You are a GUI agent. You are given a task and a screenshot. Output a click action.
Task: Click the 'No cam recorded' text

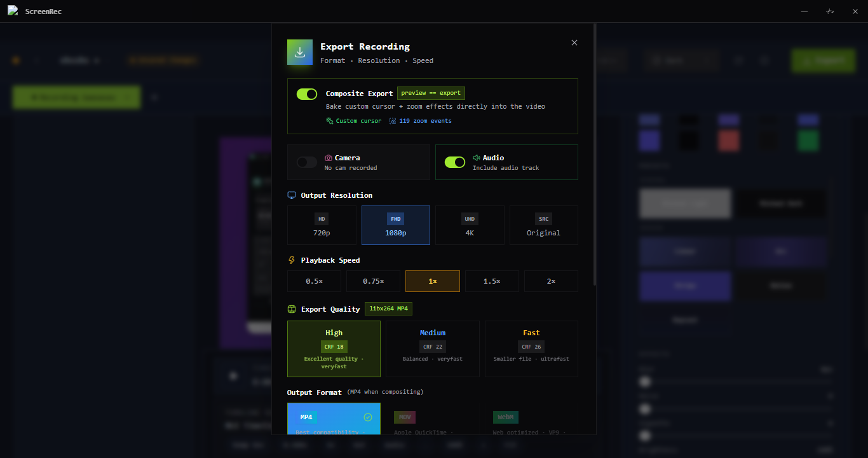tap(351, 168)
